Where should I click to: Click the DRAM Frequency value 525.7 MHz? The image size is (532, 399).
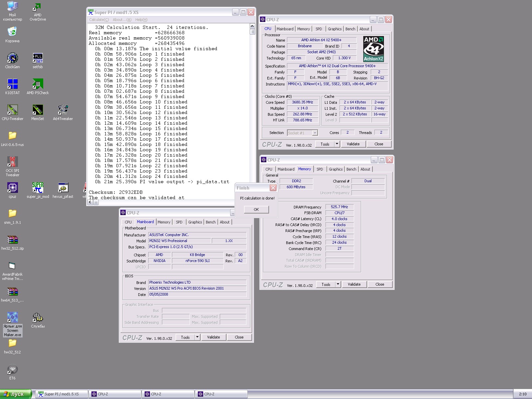click(339, 207)
